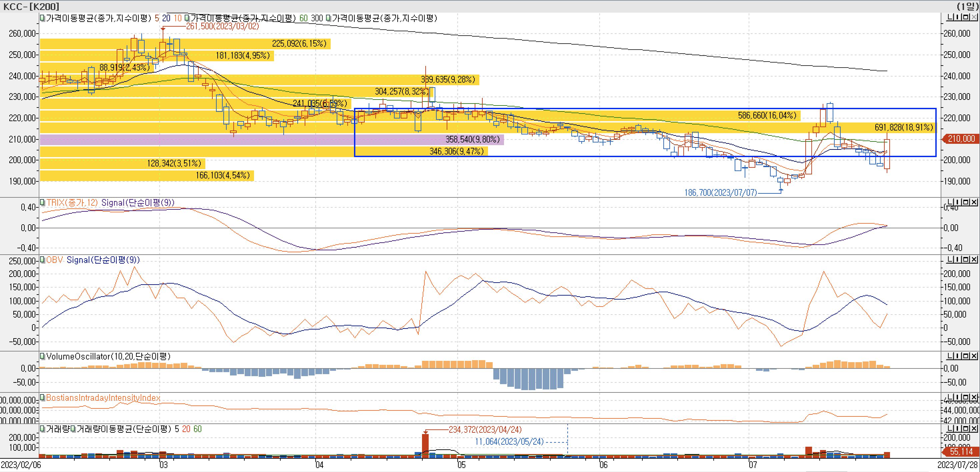Click the L-shaped icon on the VolumeOscillator panel
The image size is (980, 472).
tap(950, 356)
